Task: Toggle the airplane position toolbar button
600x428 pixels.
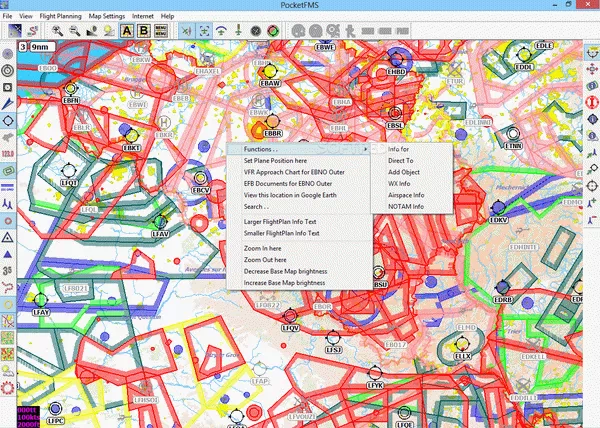Action: point(187,31)
